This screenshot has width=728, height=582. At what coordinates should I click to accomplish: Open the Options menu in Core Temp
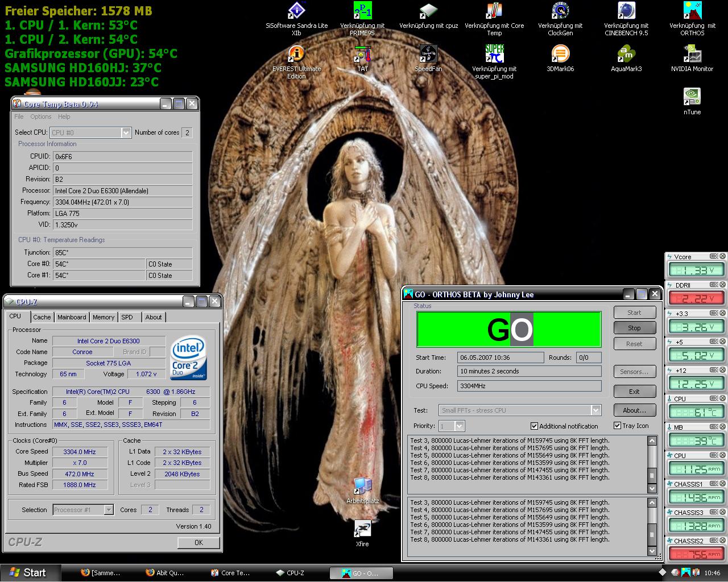coord(41,117)
